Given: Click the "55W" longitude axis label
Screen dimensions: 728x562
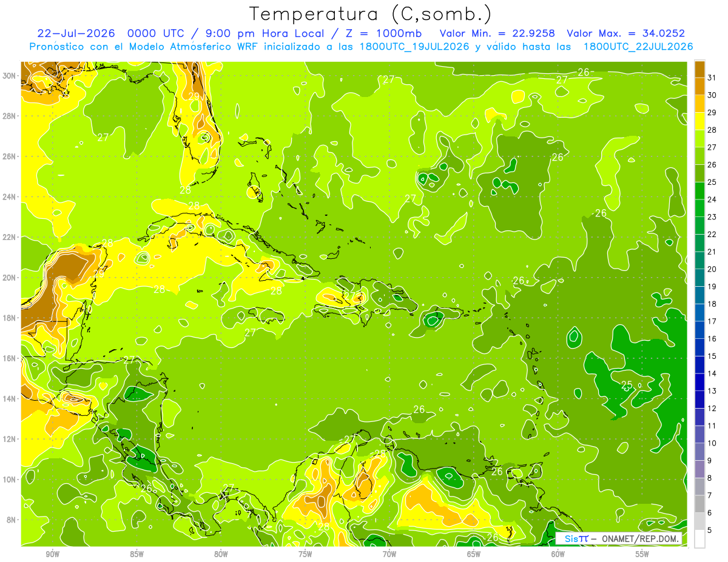Looking at the screenshot, I should [642, 554].
